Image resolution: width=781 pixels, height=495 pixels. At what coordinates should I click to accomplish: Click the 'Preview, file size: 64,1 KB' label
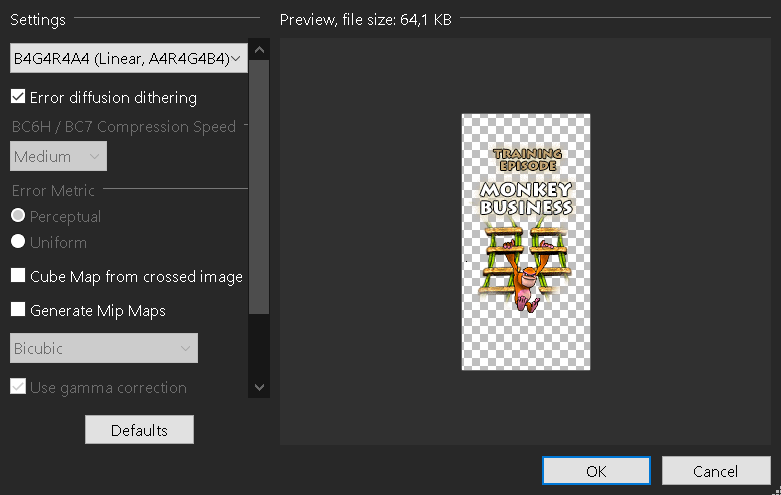pos(366,19)
